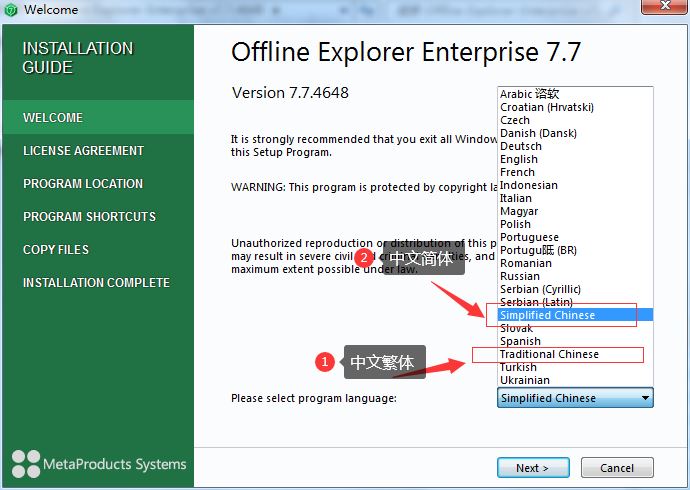Viewport: 690px width, 490px height.
Task: Click the INSTALLATION GUIDE heading
Action: pos(78,58)
